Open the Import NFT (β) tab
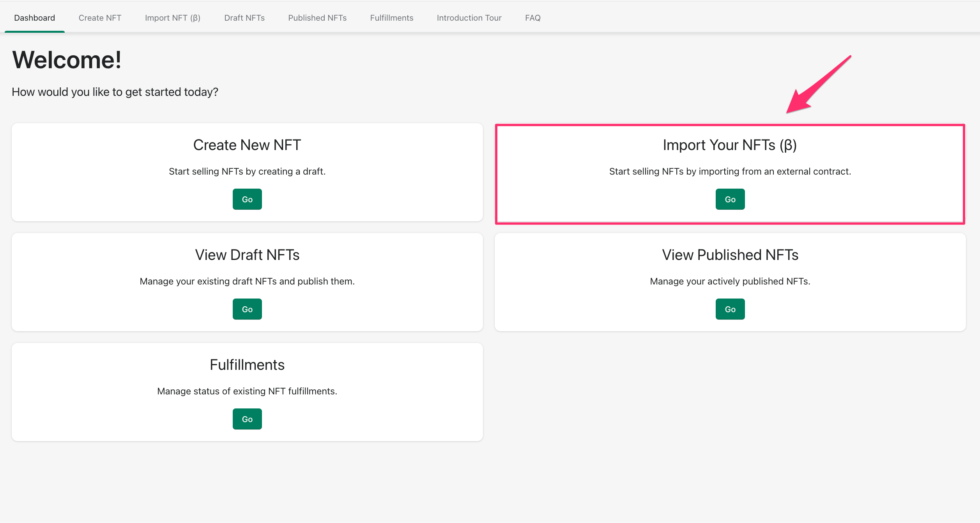 pyautogui.click(x=173, y=18)
